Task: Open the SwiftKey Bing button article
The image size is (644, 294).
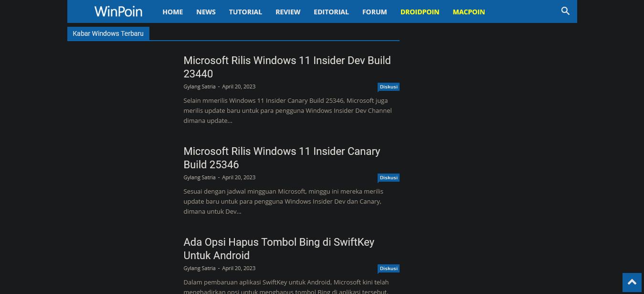Action: 279,249
